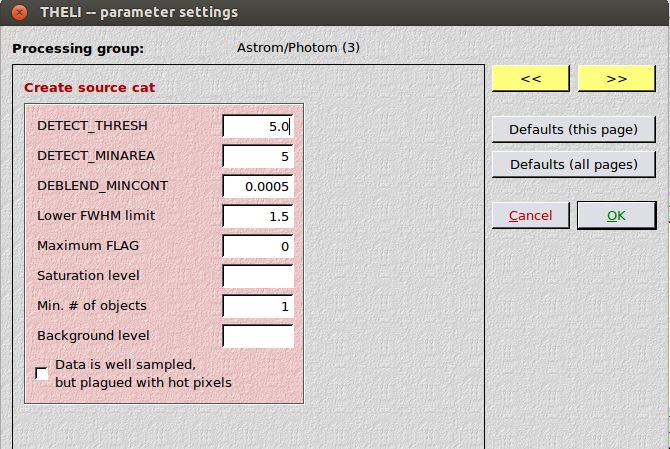Click the DETECT_THRESH input field
Screen dimensions: 670x449
pos(258,126)
